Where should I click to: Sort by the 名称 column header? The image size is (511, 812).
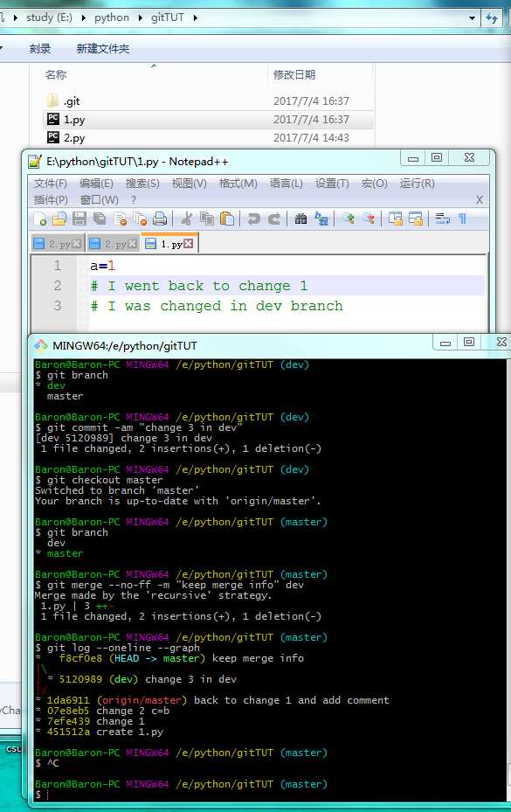click(x=56, y=75)
